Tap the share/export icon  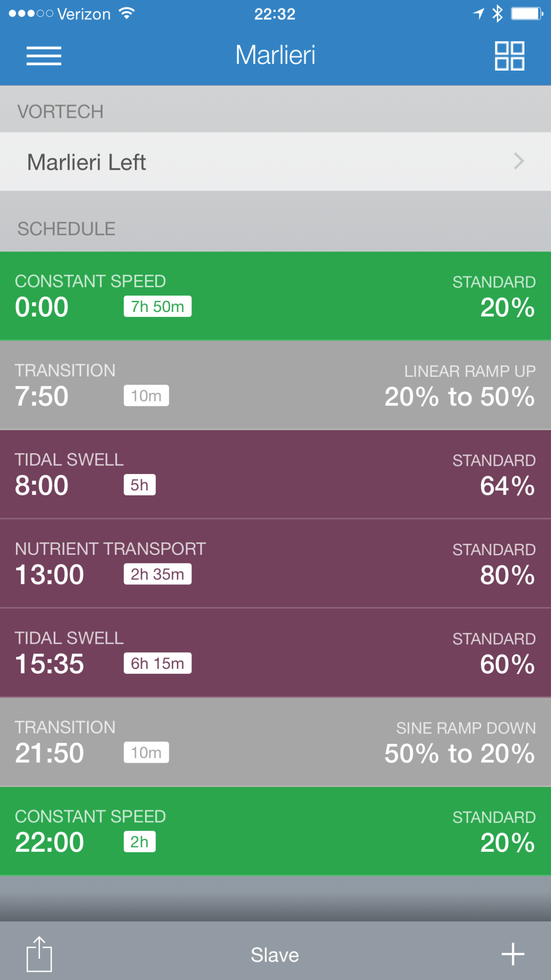pyautogui.click(x=39, y=954)
